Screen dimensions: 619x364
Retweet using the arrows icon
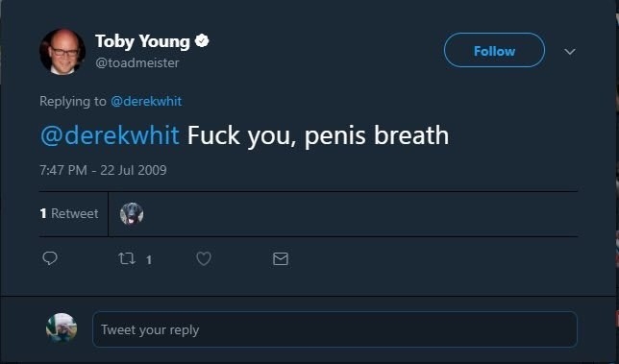[x=127, y=258]
